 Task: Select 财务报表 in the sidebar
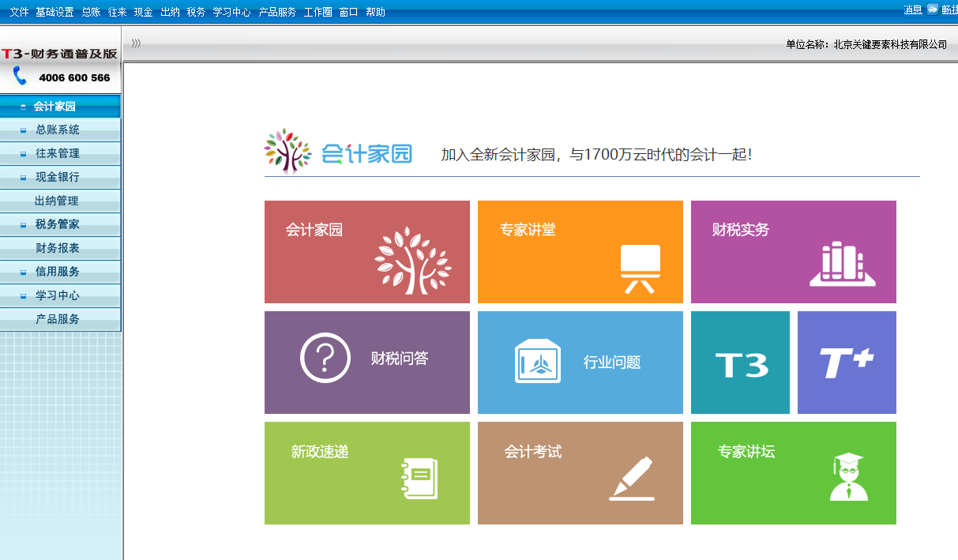[60, 248]
